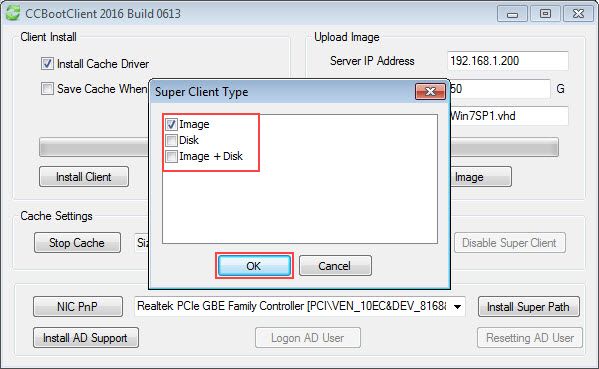This screenshot has height=369, width=599.
Task: Click the Install Super Path button
Action: [528, 306]
